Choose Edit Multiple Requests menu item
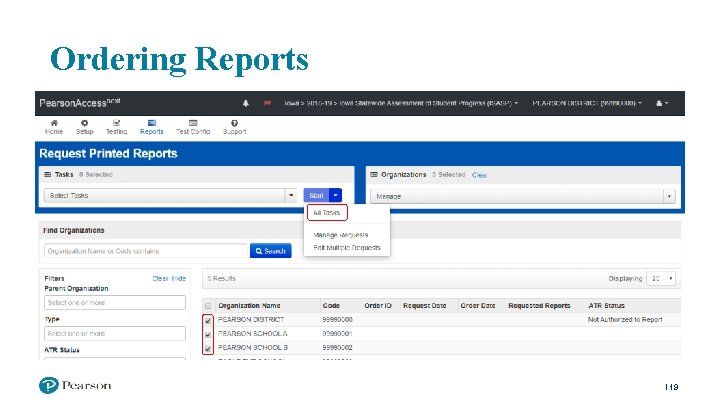The width and height of the screenshot is (720, 405). (347, 248)
